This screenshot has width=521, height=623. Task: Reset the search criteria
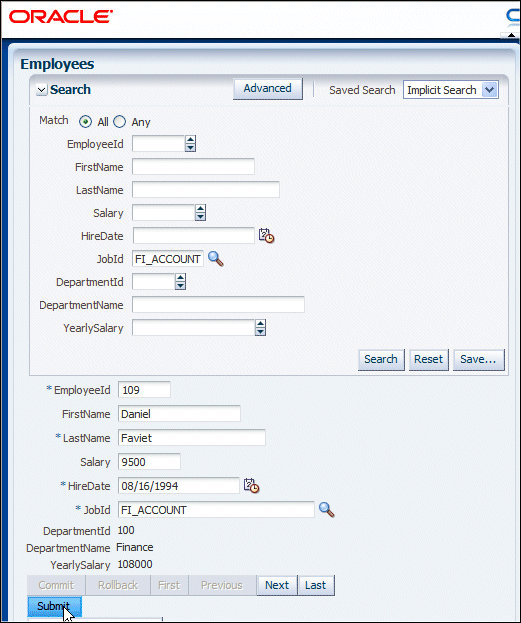tap(428, 359)
